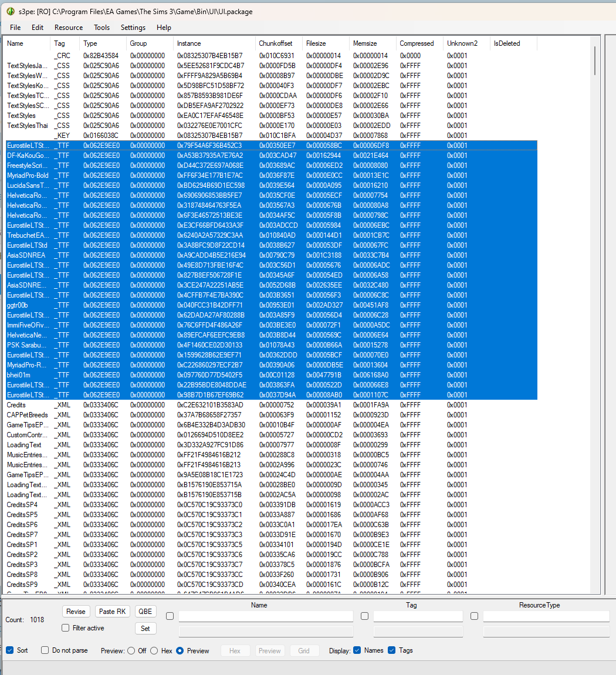Screen dimensions: 616x675
Task: Open the Settings menu
Action: pyautogui.click(x=133, y=28)
